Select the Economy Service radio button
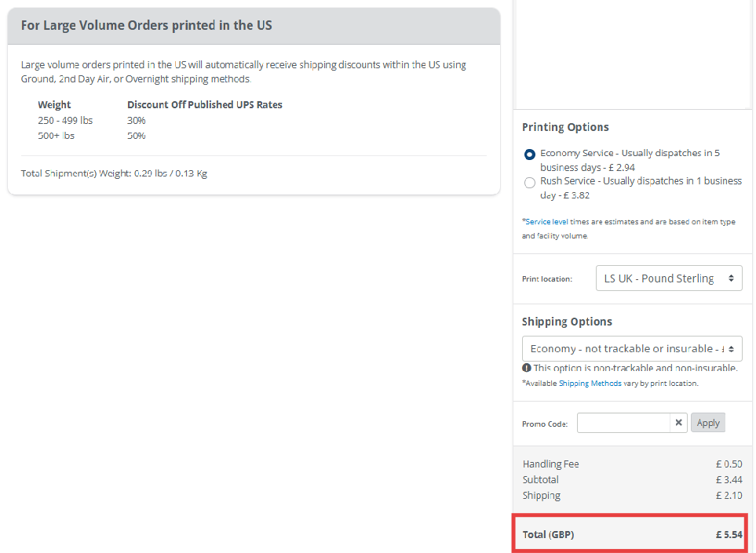 click(530, 155)
